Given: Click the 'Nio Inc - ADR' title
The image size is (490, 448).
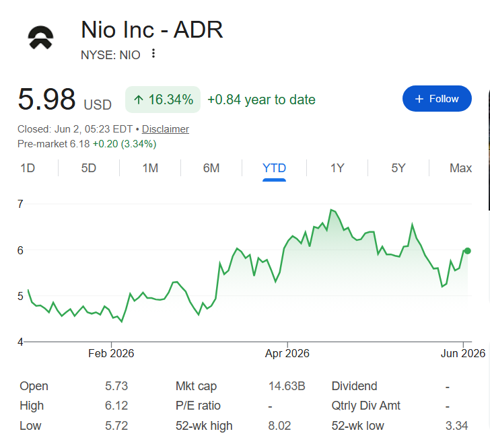Looking at the screenshot, I should (152, 30).
